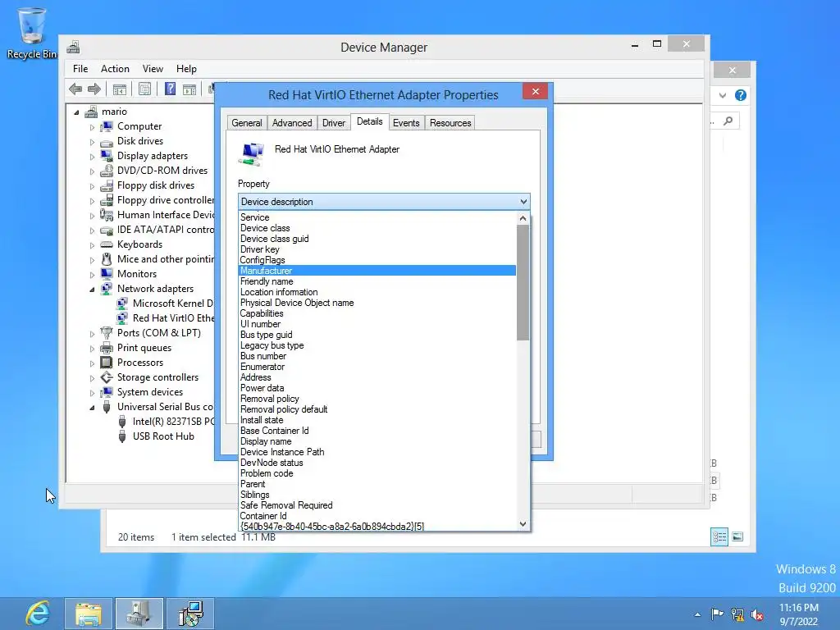Expand the Floppy disk drives node

[92, 186]
